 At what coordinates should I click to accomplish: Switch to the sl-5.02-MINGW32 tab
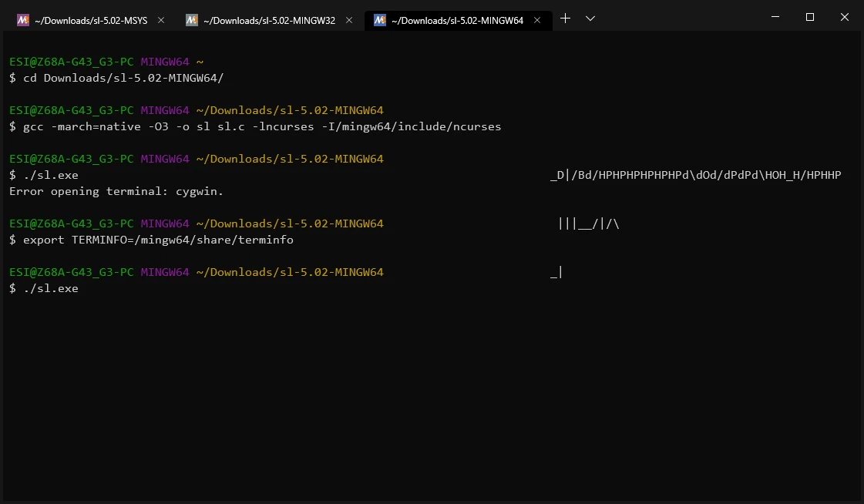coord(269,20)
